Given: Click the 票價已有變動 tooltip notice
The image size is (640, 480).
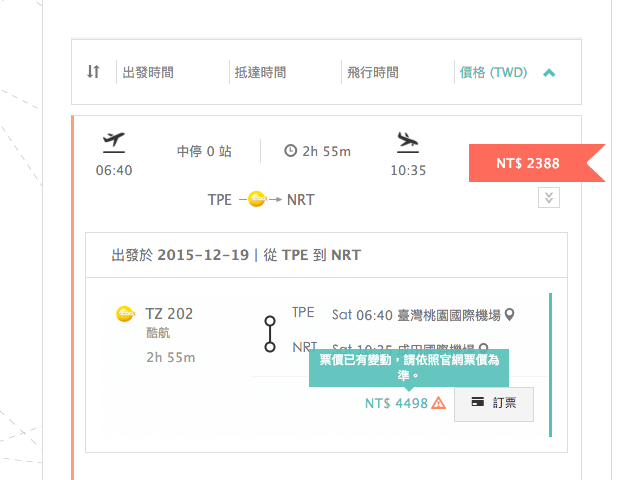Looking at the screenshot, I should pos(409,367).
